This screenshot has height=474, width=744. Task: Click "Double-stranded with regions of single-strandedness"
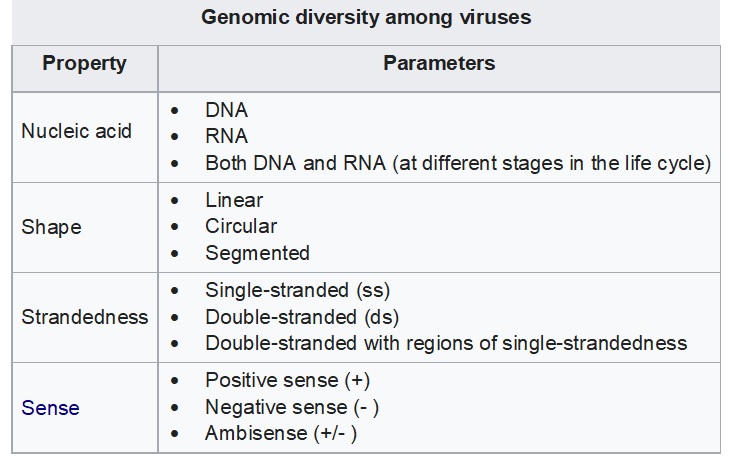click(x=446, y=343)
